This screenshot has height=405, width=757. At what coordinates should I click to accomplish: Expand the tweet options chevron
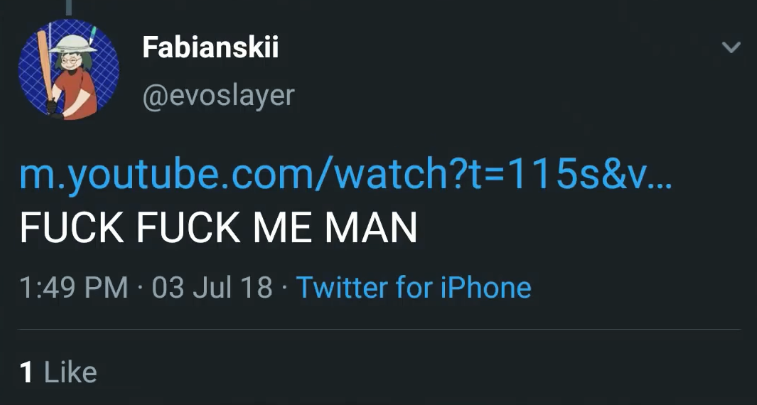[731, 47]
